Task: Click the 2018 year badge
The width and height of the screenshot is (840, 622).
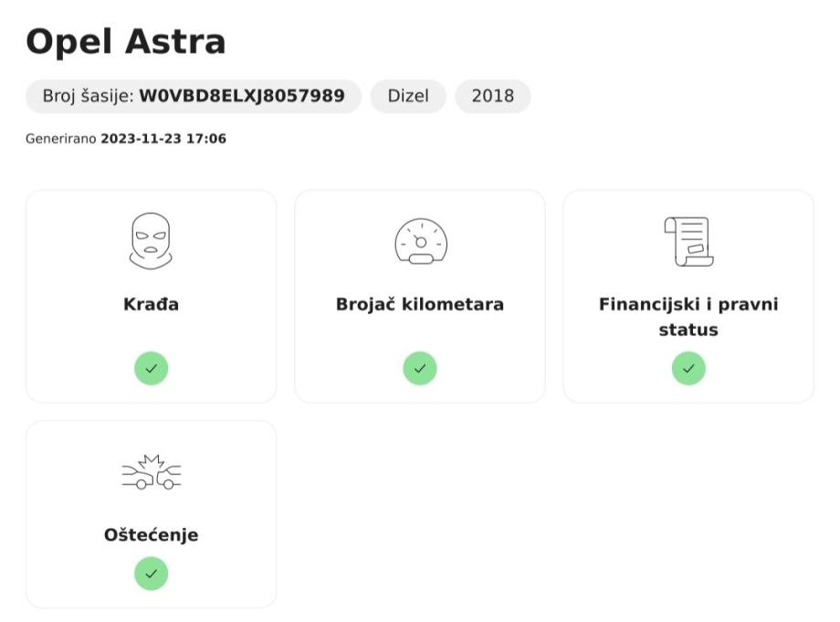Action: tap(493, 96)
